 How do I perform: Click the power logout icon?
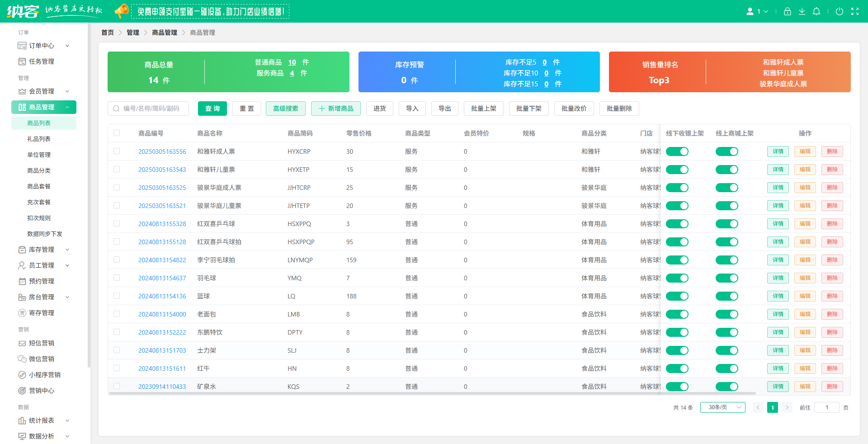pyautogui.click(x=839, y=12)
